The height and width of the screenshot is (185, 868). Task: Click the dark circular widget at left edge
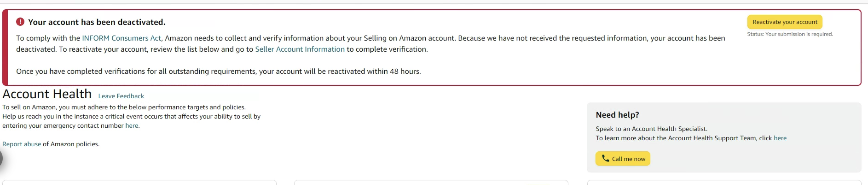tap(1, 158)
